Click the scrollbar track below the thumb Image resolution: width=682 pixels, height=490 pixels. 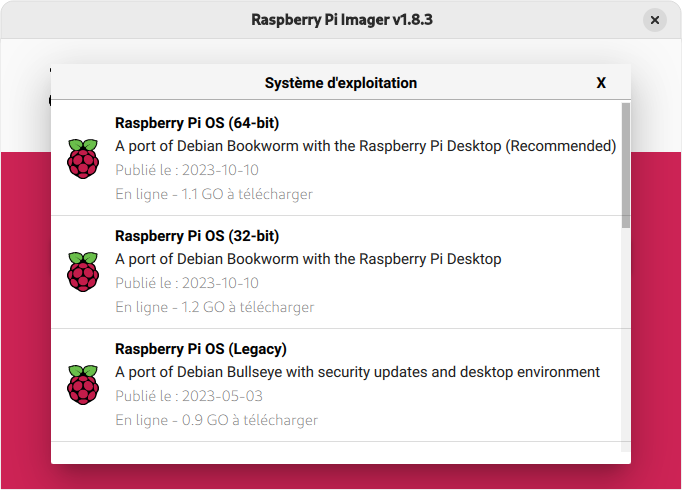(x=626, y=339)
